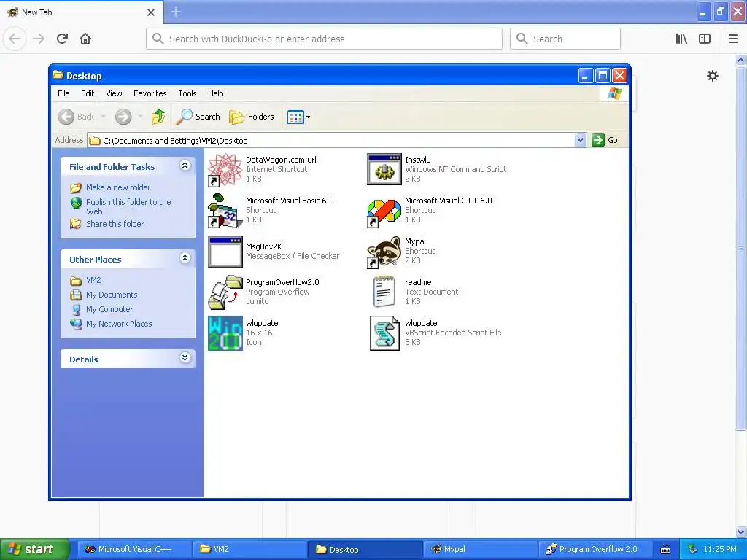Switch to VM2 taskbar item
This screenshot has height=560, width=747.
(x=250, y=550)
